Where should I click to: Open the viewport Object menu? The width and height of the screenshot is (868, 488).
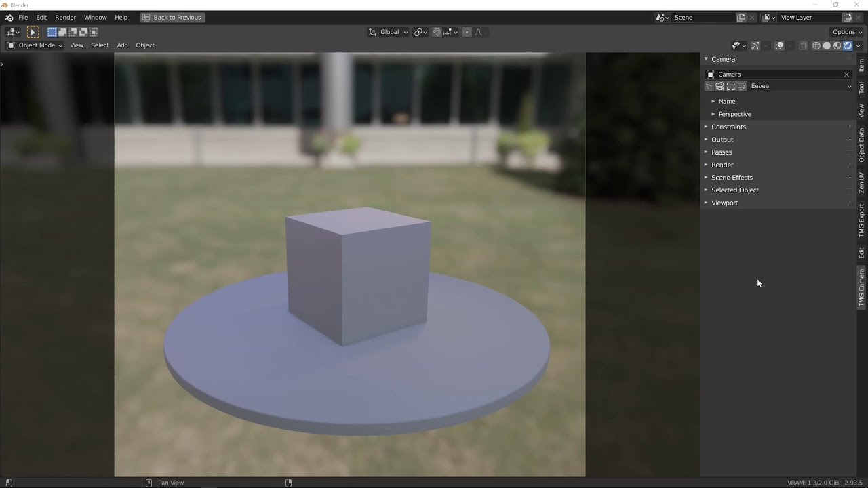[x=145, y=45]
